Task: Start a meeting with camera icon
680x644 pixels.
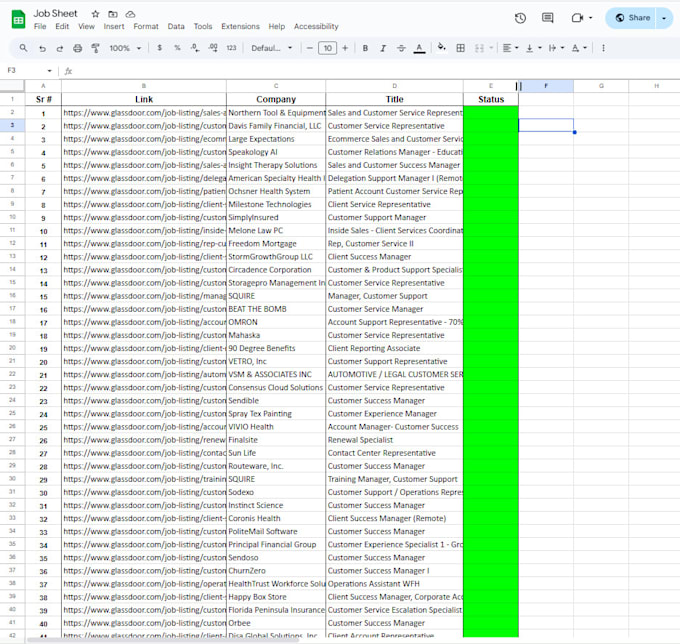Action: click(577, 18)
